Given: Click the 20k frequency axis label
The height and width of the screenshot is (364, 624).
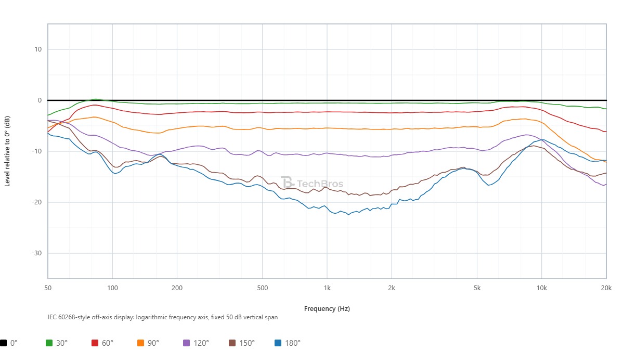Looking at the screenshot, I should [606, 288].
